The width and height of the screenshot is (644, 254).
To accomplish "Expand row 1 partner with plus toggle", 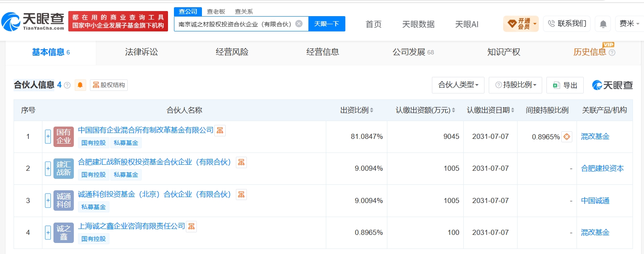I will [48, 137].
